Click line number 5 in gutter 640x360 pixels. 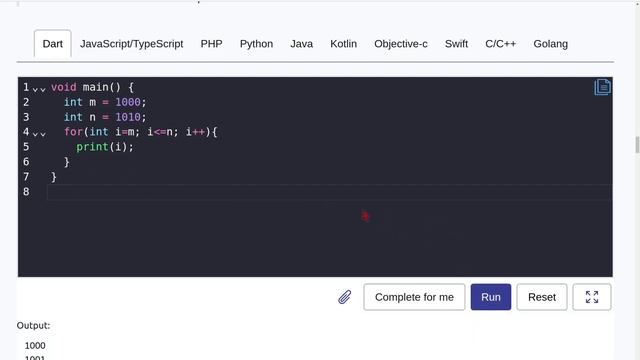click(26, 147)
